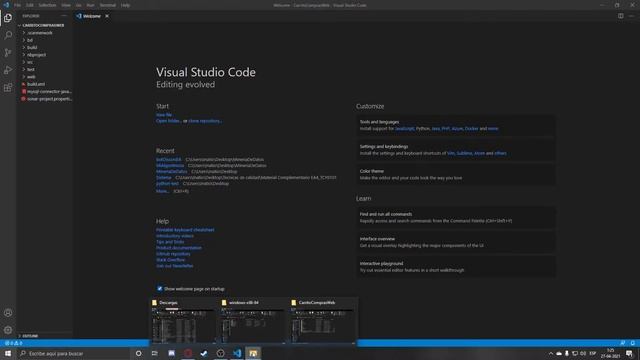Viewport: 640px width, 360px height.
Task: Click the Open folder link
Action: click(168, 121)
